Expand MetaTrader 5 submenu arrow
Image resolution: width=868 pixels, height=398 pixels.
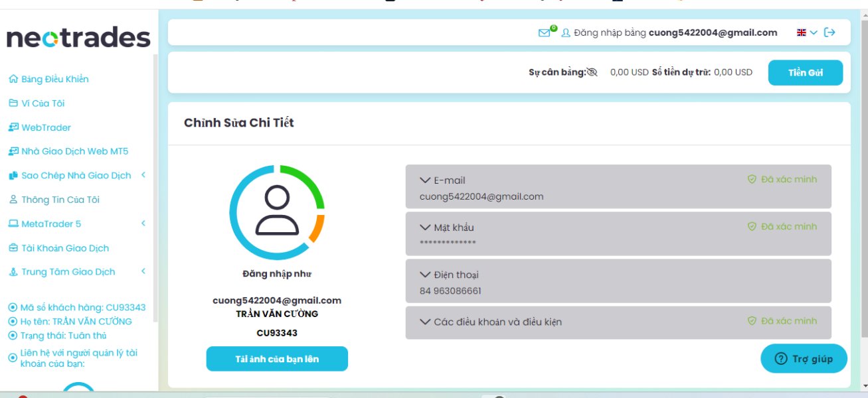coord(143,224)
